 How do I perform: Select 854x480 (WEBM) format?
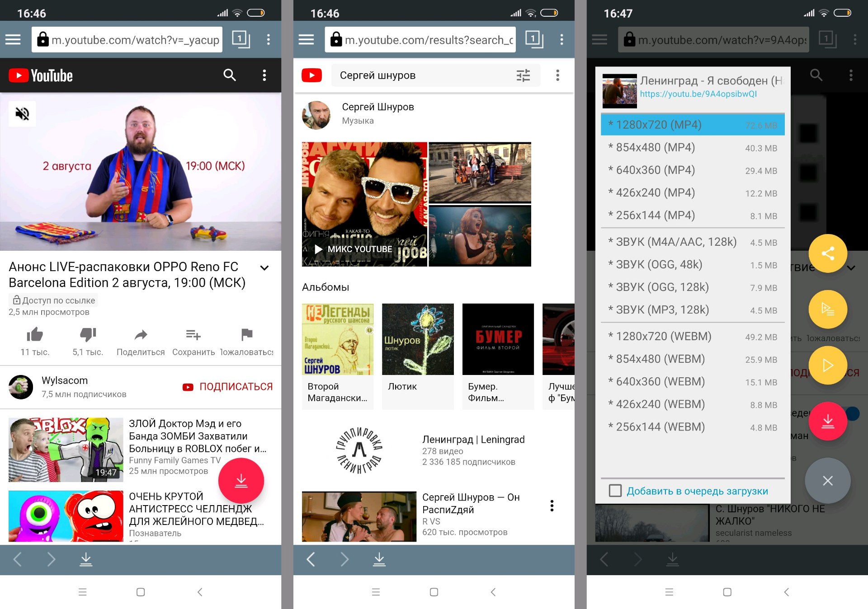(x=693, y=359)
